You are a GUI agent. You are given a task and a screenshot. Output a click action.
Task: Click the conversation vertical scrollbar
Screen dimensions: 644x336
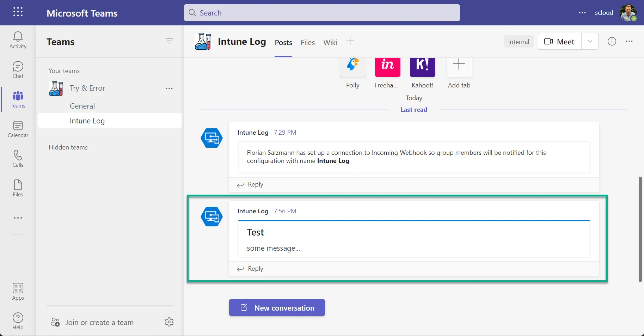coord(640,229)
